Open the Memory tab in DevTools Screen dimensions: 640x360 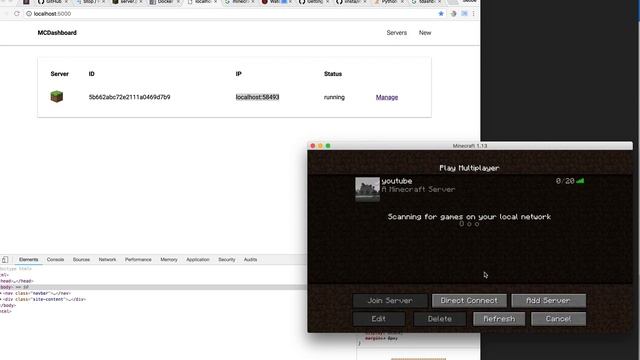[x=169, y=260]
